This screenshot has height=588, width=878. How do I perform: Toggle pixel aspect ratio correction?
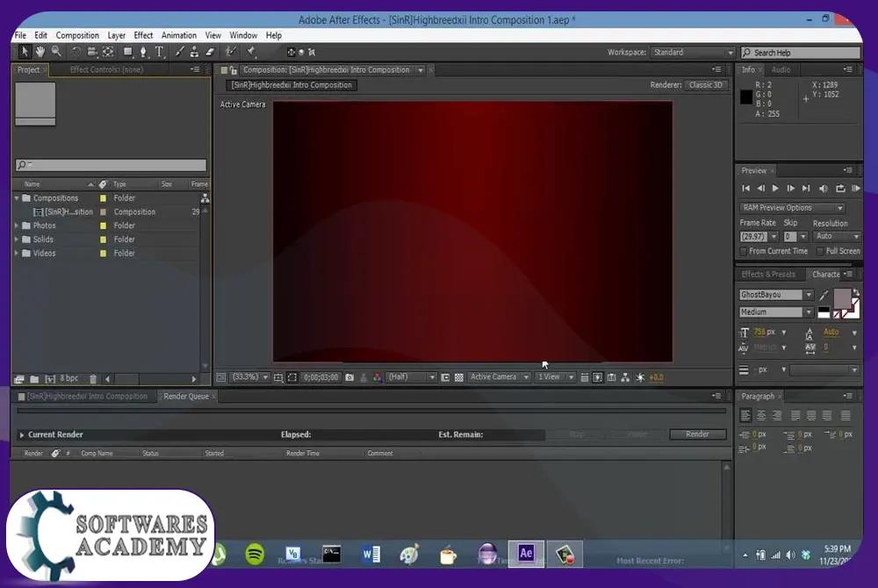pos(584,377)
